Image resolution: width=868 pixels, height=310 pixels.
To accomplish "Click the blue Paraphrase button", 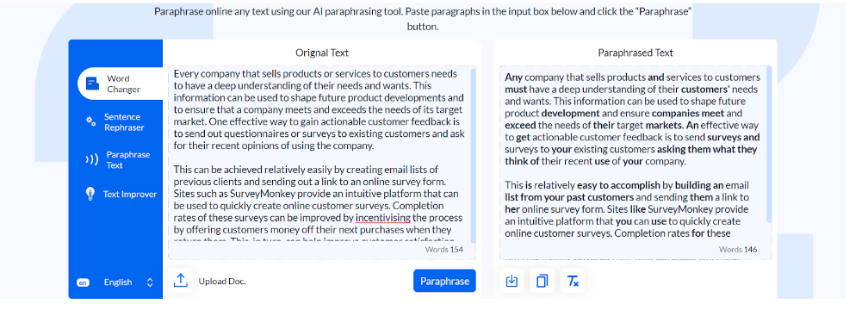I will coord(444,281).
